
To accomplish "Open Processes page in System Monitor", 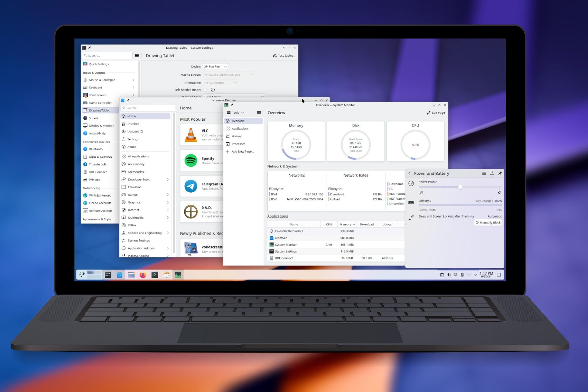I will [244, 144].
